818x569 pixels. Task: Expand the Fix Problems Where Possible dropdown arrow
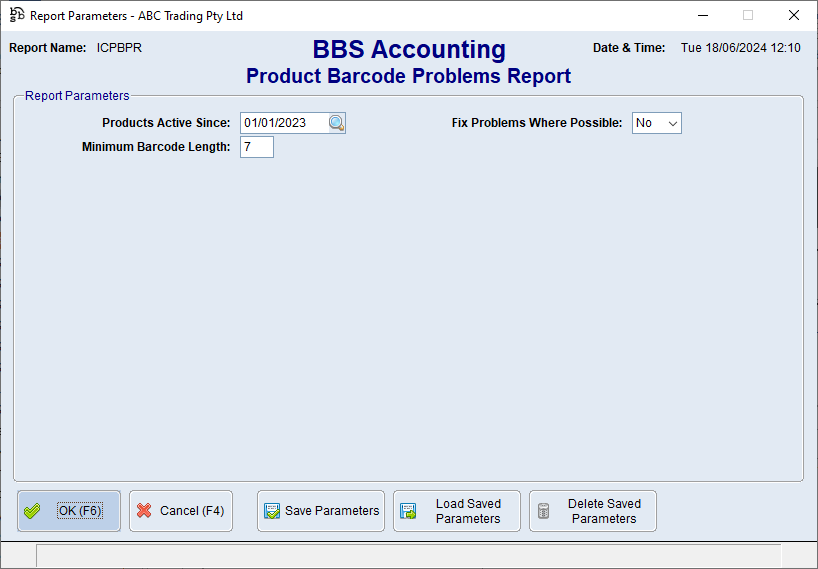tap(673, 123)
